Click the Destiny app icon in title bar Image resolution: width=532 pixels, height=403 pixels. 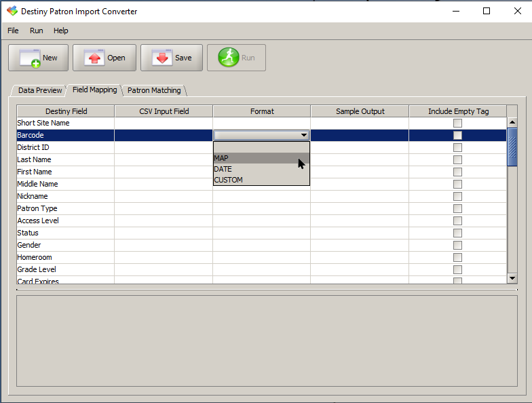coord(12,11)
